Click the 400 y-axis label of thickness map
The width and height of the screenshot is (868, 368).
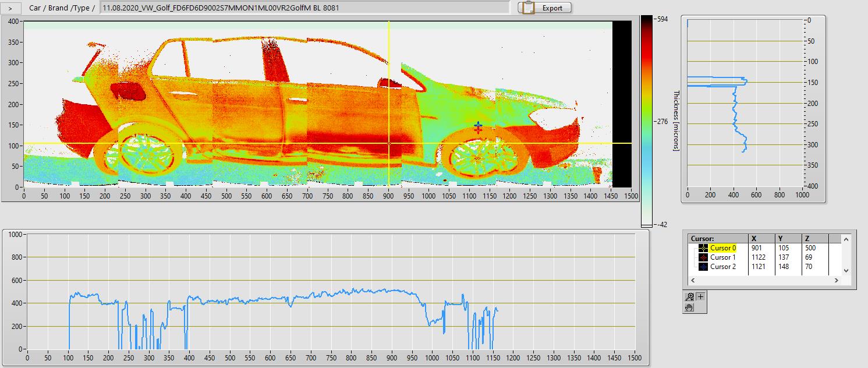(x=15, y=22)
